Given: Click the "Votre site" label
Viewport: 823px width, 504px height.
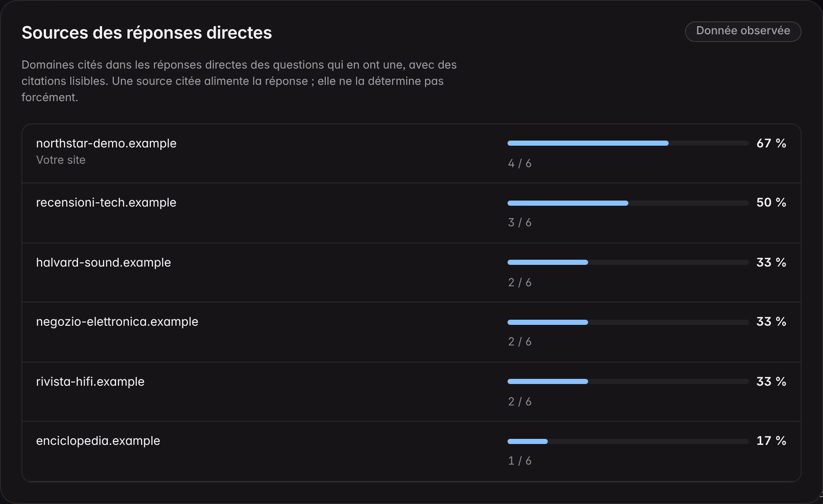Looking at the screenshot, I should [x=61, y=160].
